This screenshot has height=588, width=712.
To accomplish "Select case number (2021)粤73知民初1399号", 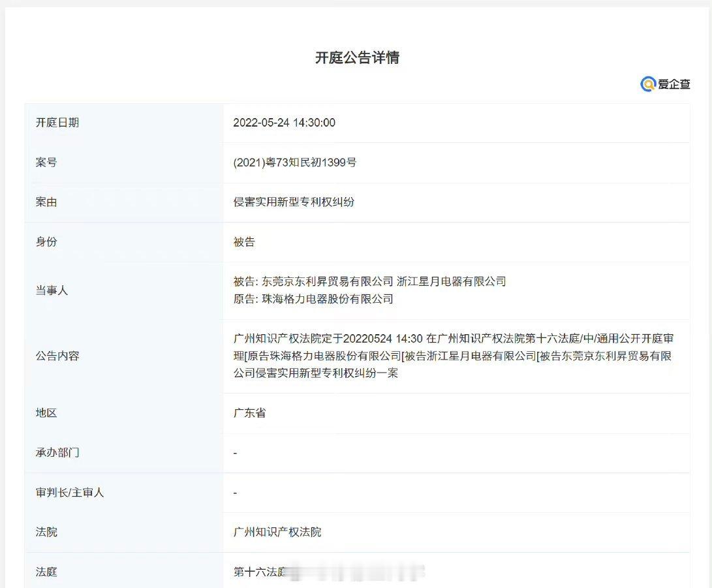I will 295,162.
